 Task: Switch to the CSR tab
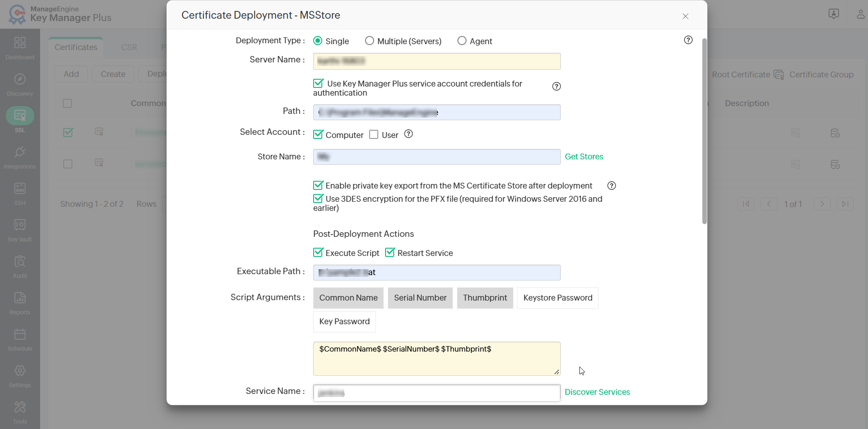(x=129, y=47)
